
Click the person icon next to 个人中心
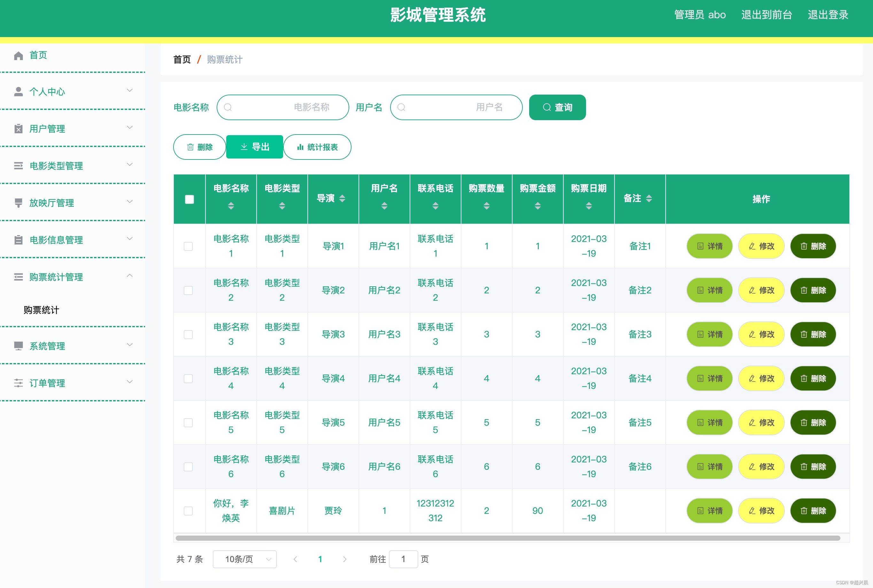tap(19, 92)
